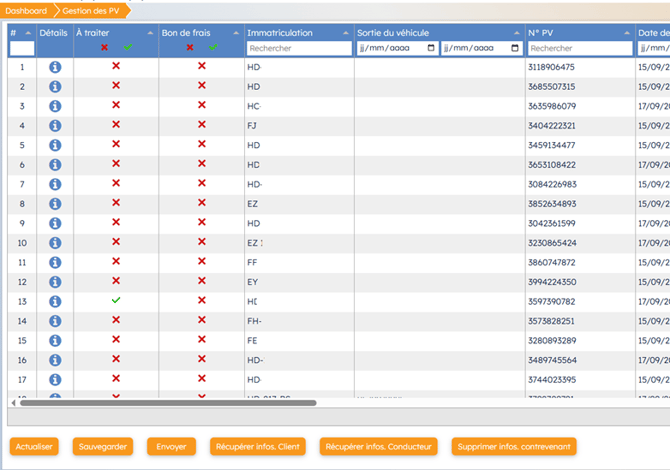The height and width of the screenshot is (470, 670).
Task: Toggle Bon de frais status in row 5
Action: pyautogui.click(x=201, y=145)
